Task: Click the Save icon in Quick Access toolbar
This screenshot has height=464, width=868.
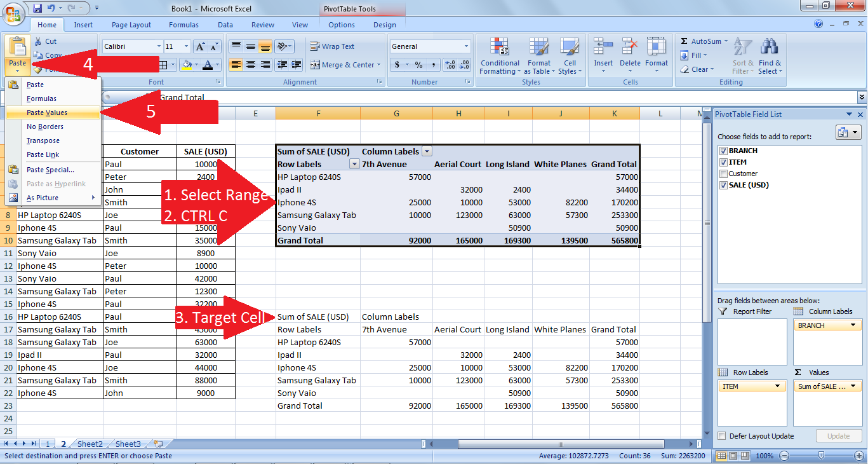Action: coord(37,8)
